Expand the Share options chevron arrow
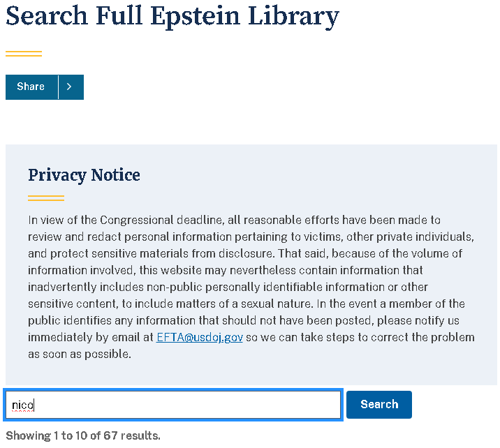The width and height of the screenshot is (500, 448). coord(71,87)
